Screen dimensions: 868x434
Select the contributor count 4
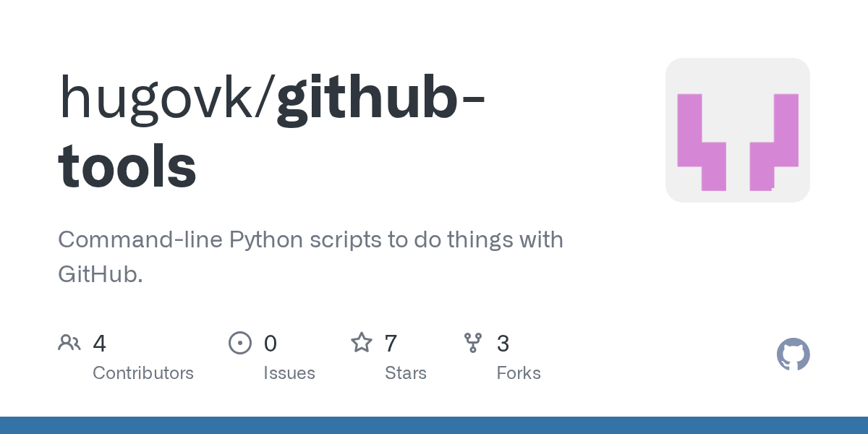[100, 343]
